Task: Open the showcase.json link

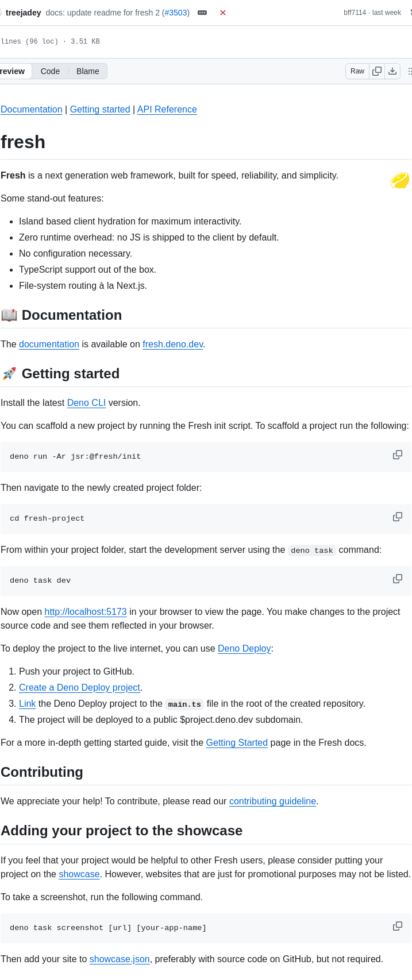Action: (x=120, y=959)
